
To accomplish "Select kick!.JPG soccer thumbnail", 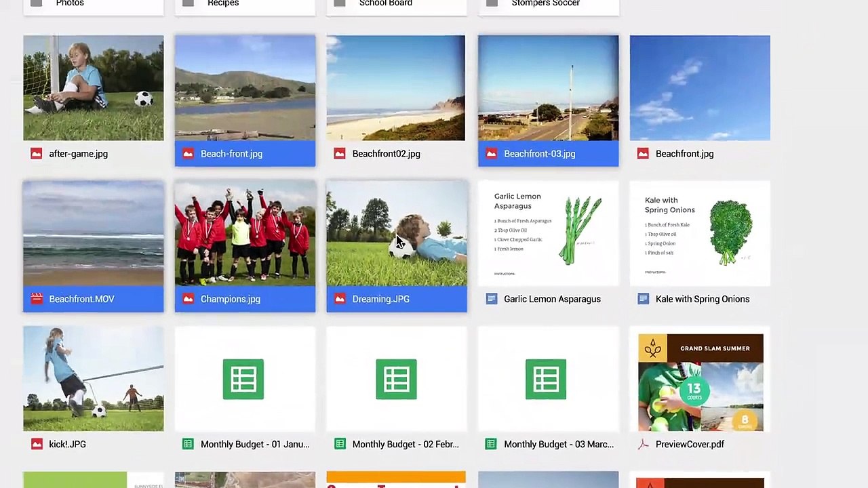I will (94, 378).
